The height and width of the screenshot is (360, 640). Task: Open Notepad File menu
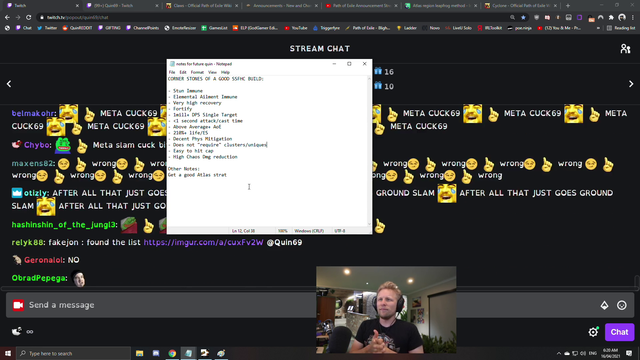(x=172, y=72)
